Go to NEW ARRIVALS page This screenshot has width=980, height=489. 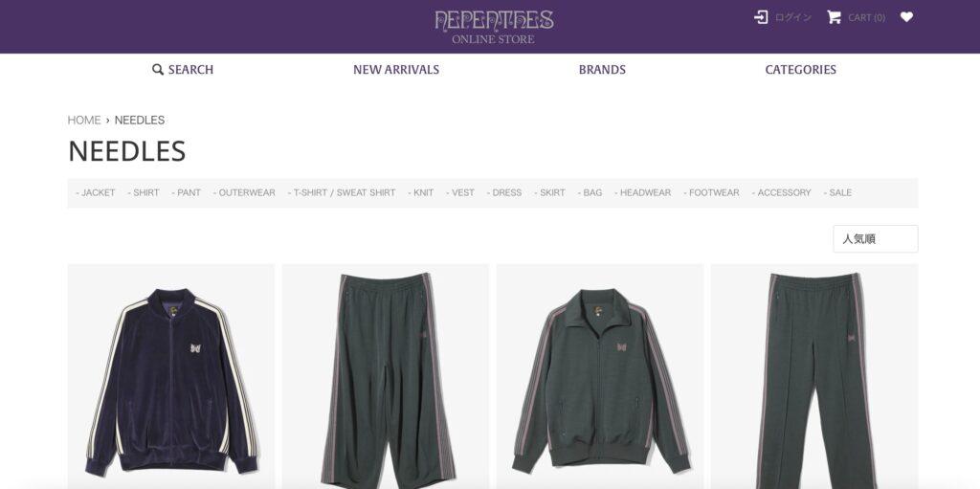(x=396, y=70)
